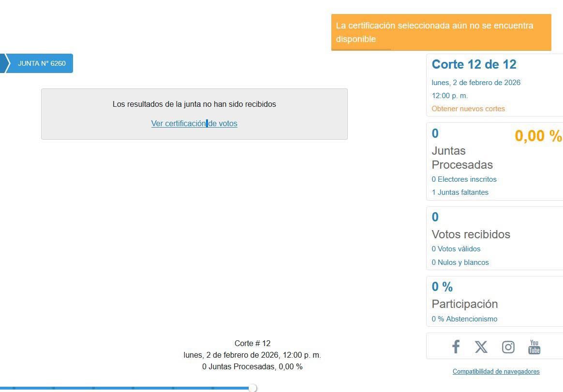Click the 'Votos recibidos' label
Viewport: 563px width, 392px height.
471,234
